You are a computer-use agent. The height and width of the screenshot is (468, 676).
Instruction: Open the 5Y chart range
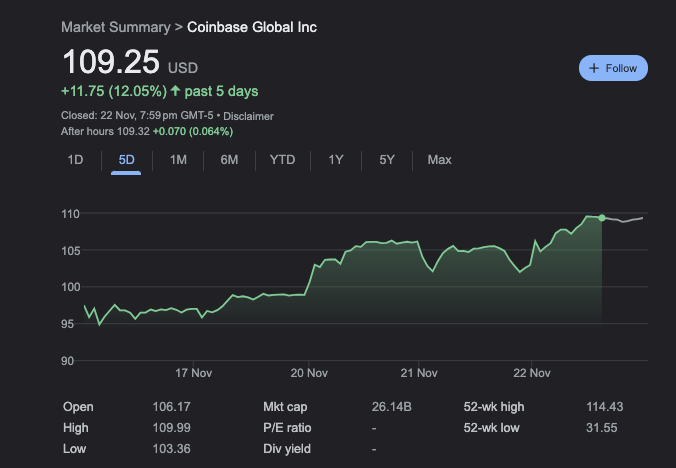(387, 160)
